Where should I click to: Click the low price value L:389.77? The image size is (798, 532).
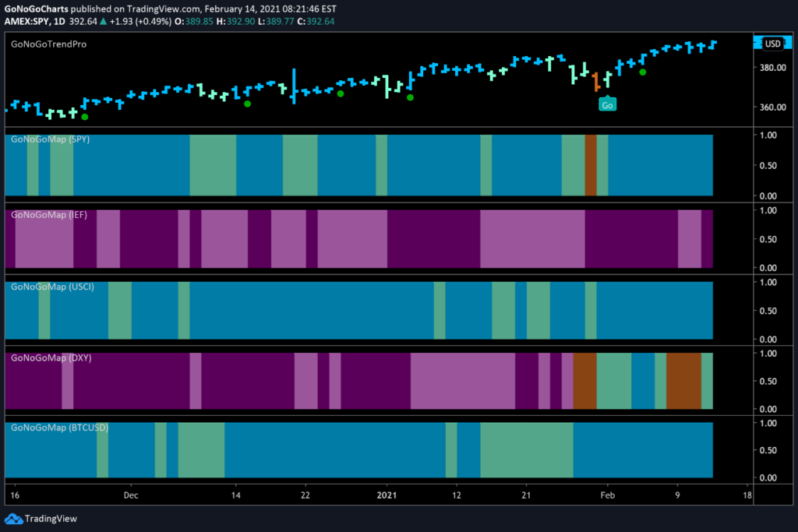tap(276, 21)
